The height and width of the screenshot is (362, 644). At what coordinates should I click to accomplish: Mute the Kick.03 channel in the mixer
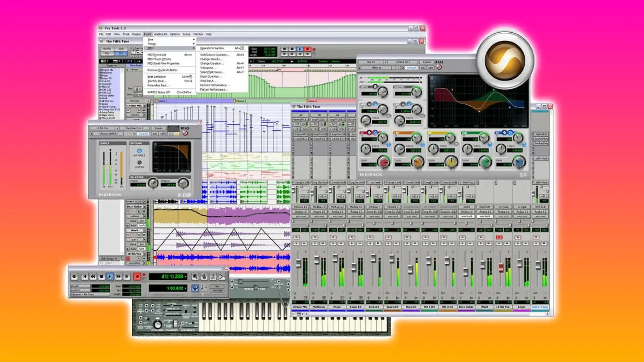point(378,243)
